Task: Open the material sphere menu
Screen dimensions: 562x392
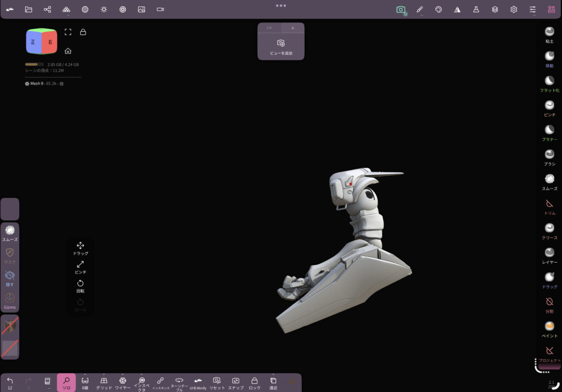Action: point(85,9)
